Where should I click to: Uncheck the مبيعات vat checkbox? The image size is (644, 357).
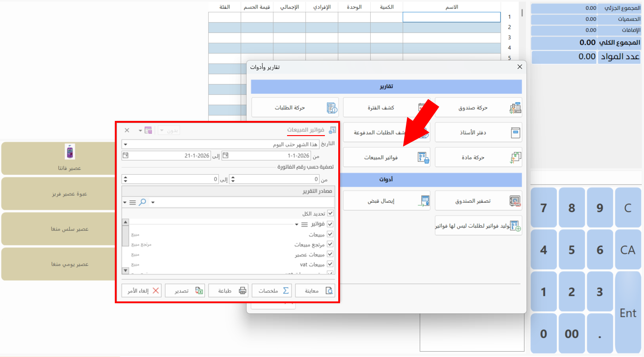pos(330,264)
